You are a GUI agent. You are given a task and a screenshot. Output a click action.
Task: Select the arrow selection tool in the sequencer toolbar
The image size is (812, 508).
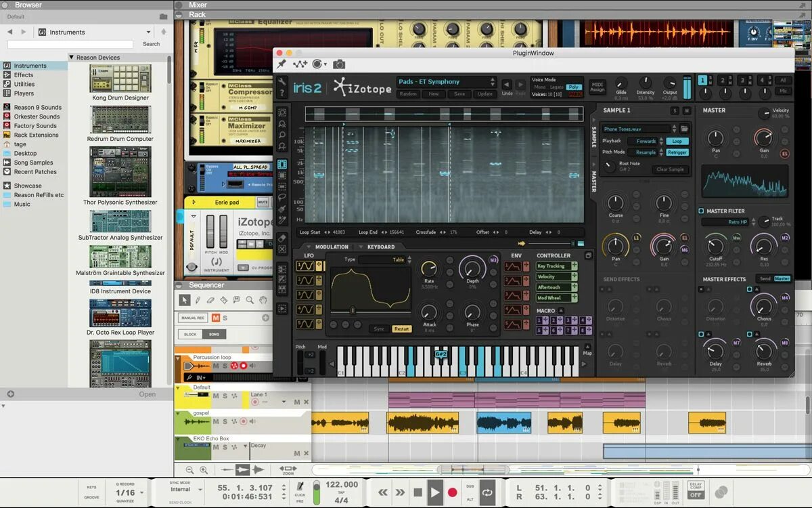[185, 300]
